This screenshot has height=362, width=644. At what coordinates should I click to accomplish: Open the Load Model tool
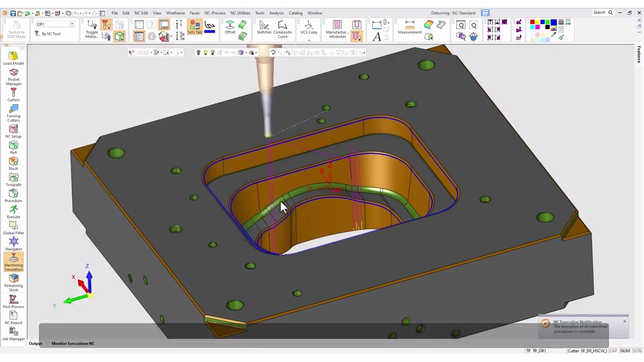[14, 58]
